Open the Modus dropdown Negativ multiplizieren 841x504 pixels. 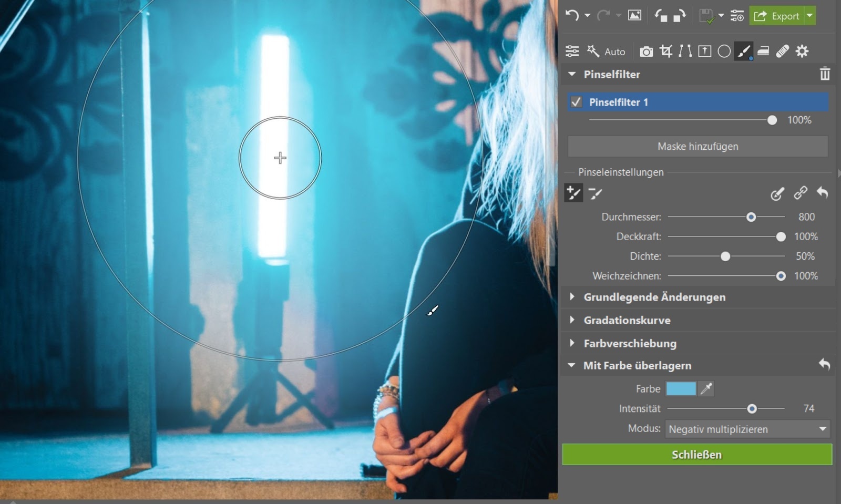[x=747, y=429]
